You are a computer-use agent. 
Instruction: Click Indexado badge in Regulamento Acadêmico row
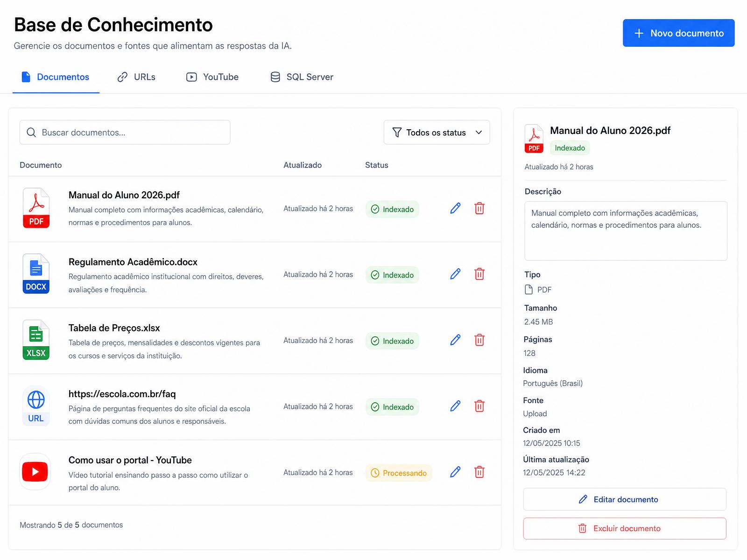pyautogui.click(x=392, y=275)
